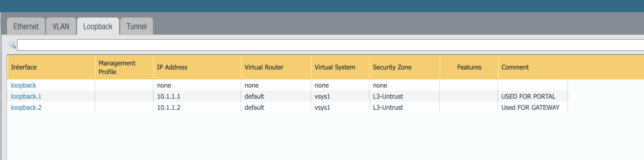Click the Virtual Router column header
The image size is (644, 160).
click(x=264, y=67)
